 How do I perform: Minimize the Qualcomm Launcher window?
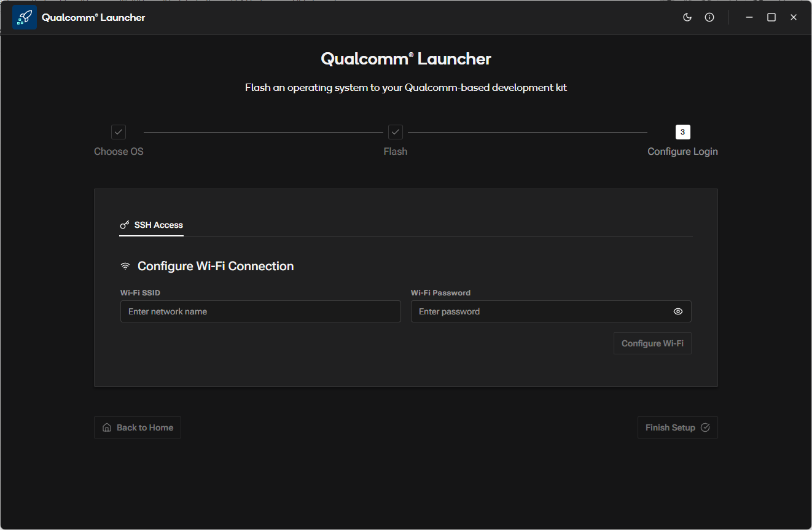[749, 17]
